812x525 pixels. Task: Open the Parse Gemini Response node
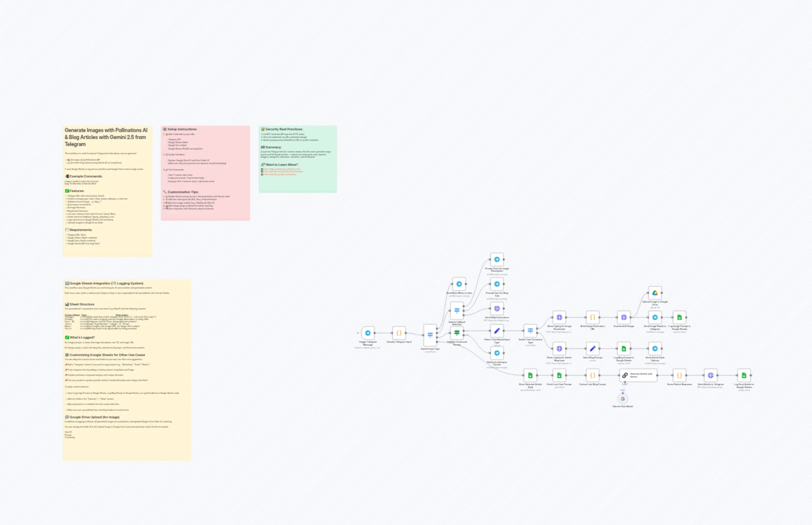(679, 375)
